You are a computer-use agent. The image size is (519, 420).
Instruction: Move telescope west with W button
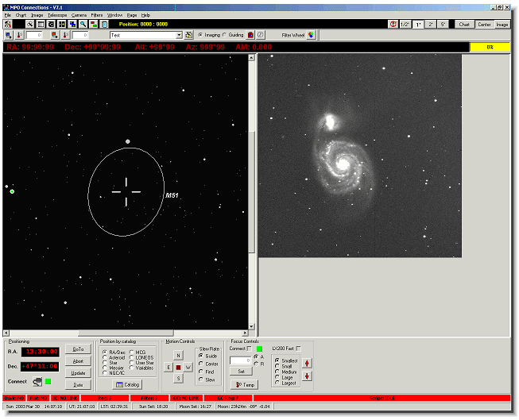click(x=188, y=368)
